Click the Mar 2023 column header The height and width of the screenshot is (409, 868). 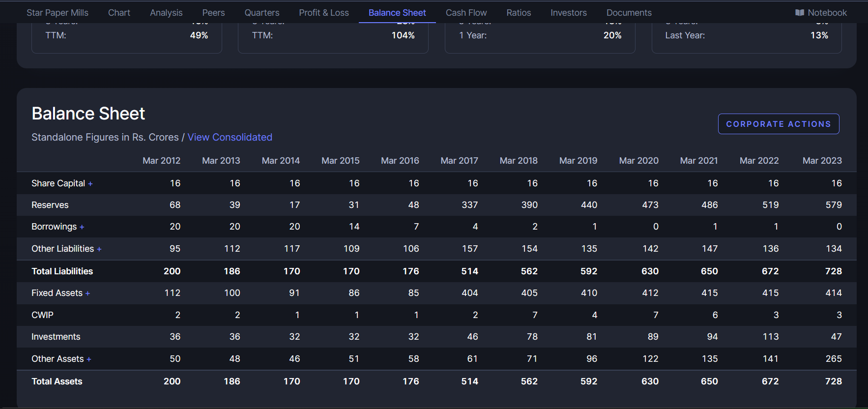822,161
